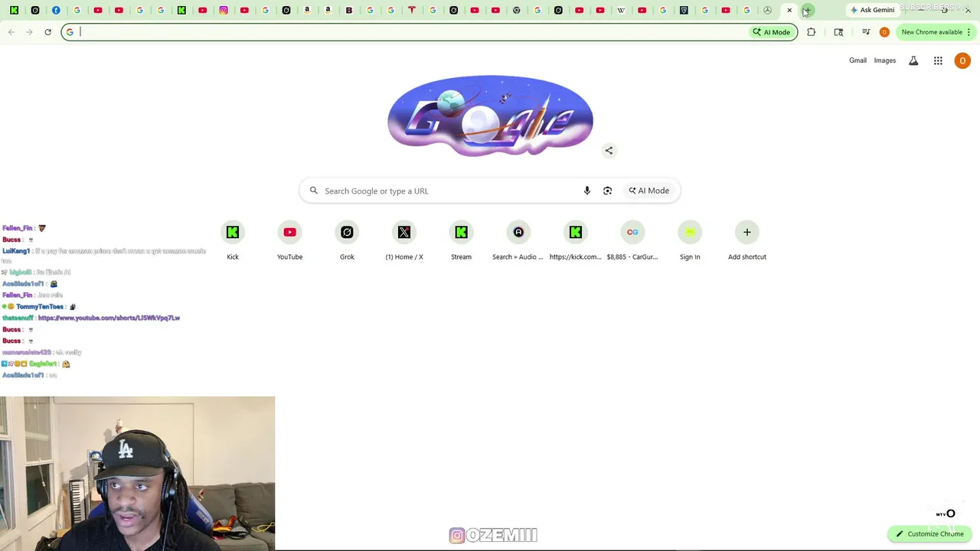Screen dimensions: 980x551
Task: Open the Images link
Action: click(884, 60)
